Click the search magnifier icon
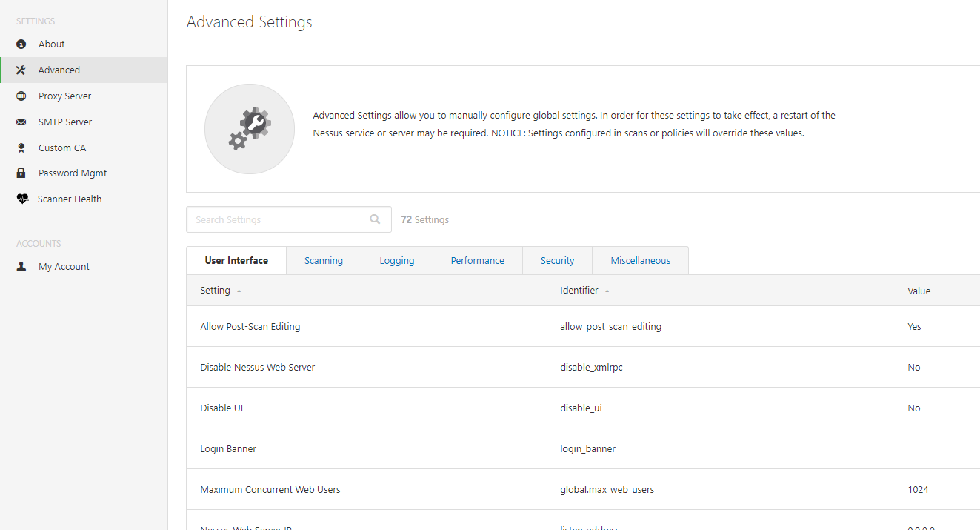 click(x=376, y=219)
